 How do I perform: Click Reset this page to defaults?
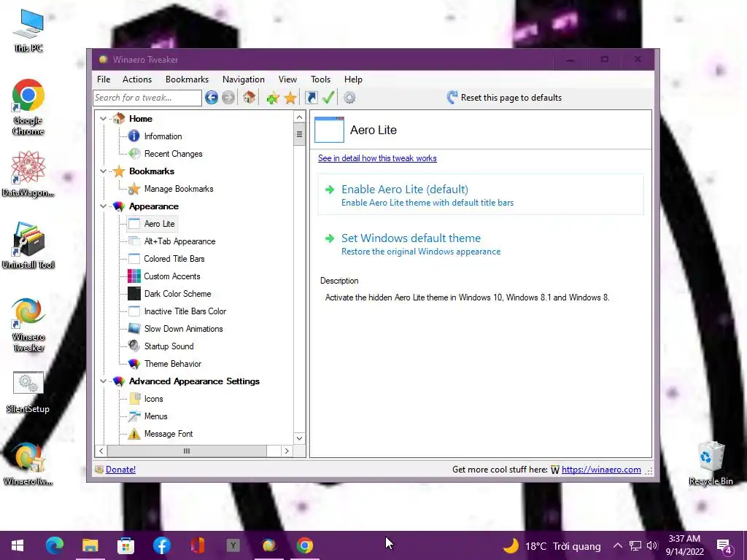pos(504,98)
